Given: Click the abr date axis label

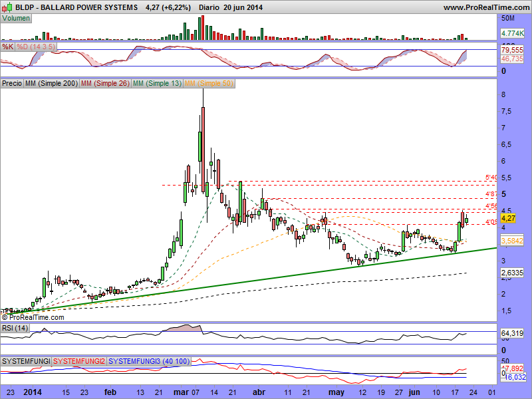Looking at the screenshot, I should pyautogui.click(x=259, y=392).
